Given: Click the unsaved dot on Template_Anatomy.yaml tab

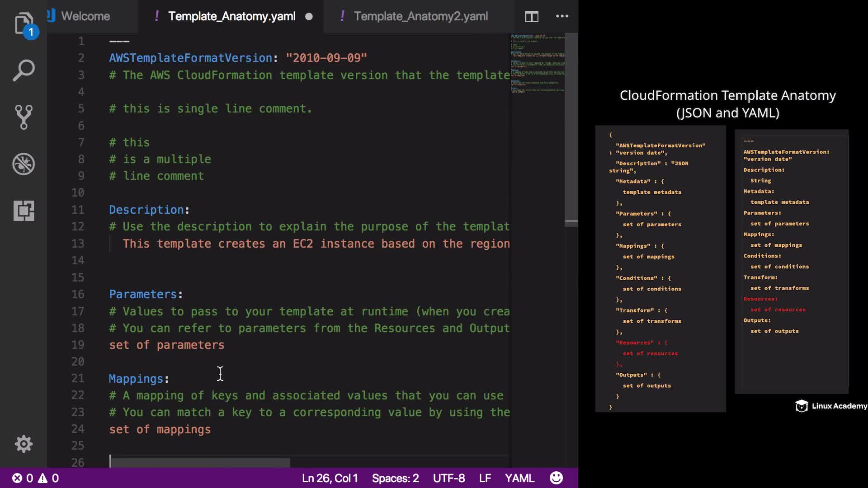Looking at the screenshot, I should click(309, 17).
